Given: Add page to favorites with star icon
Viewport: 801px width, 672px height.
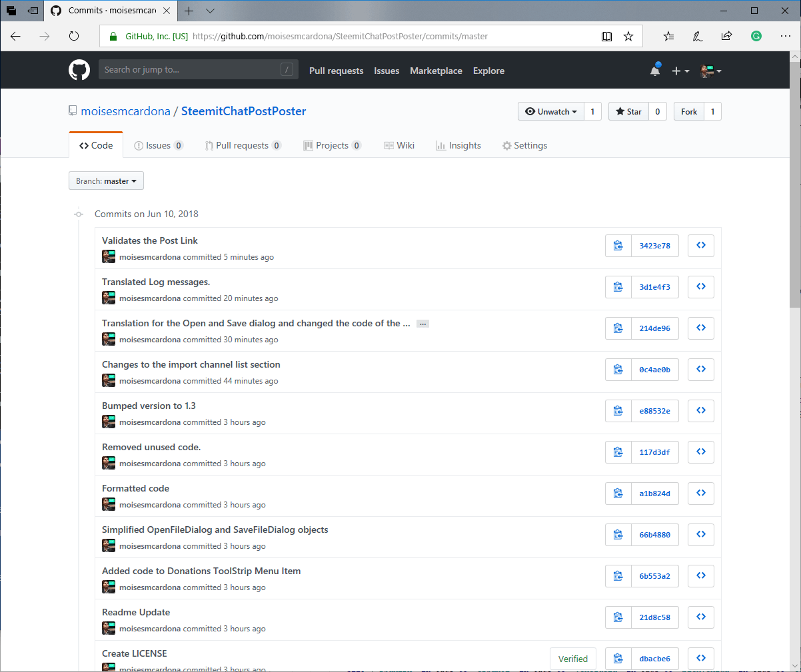Looking at the screenshot, I should [x=628, y=37].
